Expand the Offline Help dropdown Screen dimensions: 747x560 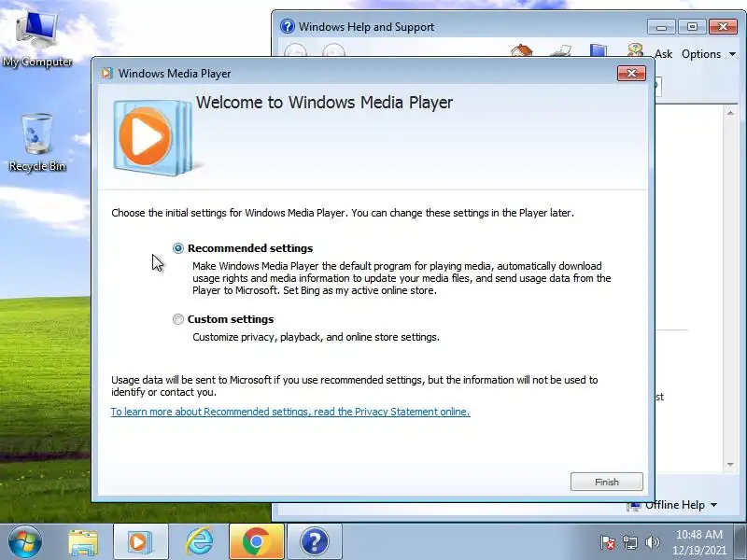click(x=713, y=505)
